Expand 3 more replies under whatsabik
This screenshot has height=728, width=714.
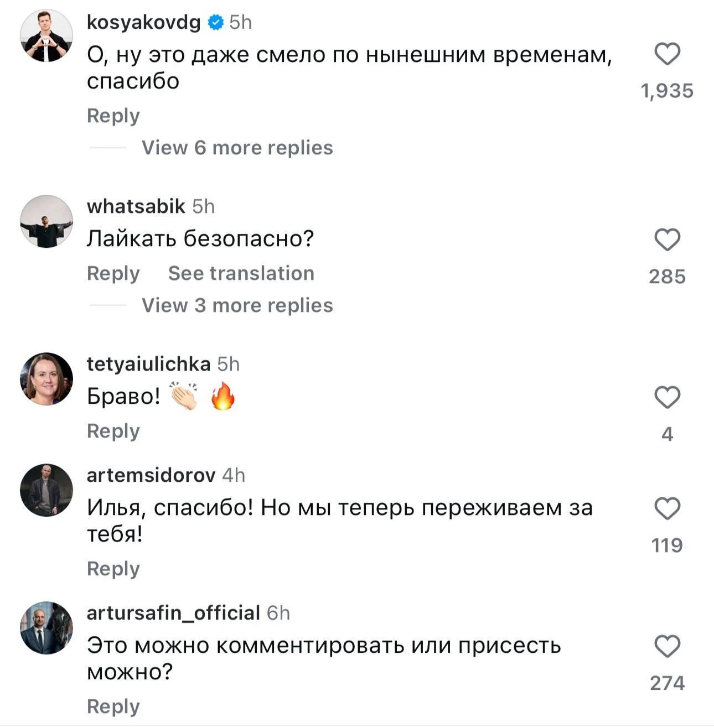[237, 305]
